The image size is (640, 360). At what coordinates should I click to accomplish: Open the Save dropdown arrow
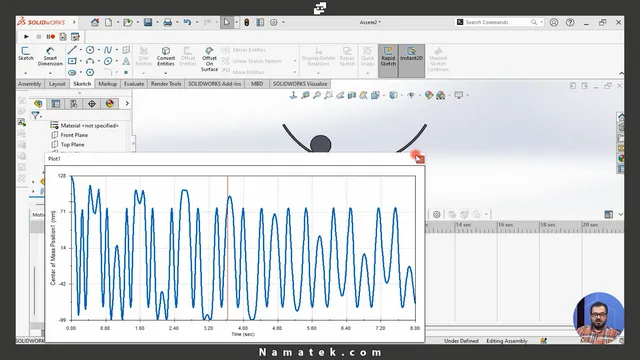click(157, 22)
